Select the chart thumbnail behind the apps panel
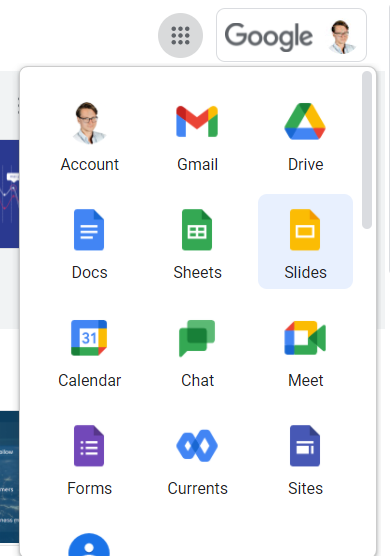 (x=10, y=194)
